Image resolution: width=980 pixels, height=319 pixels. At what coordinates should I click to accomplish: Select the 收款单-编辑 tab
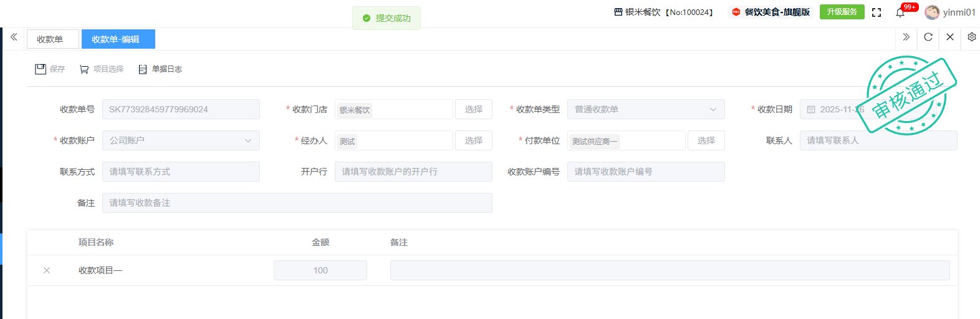pyautogui.click(x=118, y=39)
